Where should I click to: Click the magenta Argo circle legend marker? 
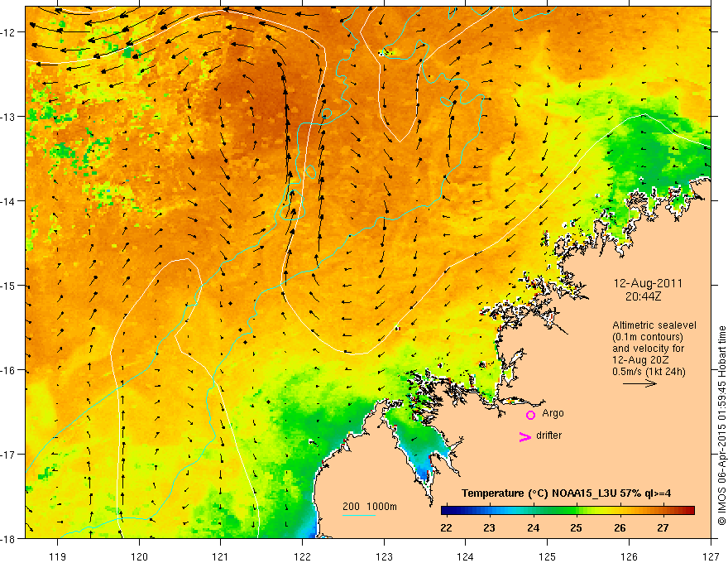coord(530,415)
